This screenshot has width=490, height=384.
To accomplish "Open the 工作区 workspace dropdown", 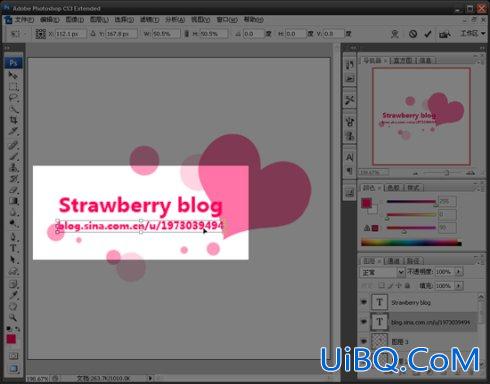I will tap(473, 33).
